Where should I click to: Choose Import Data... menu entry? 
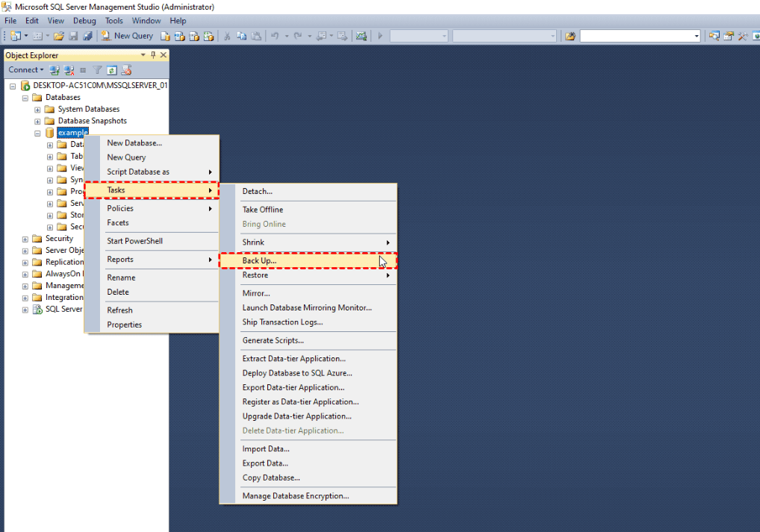[x=308, y=449]
